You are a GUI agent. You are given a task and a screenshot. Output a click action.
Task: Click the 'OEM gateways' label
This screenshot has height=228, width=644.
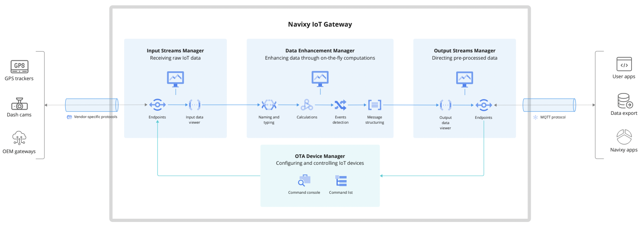tap(19, 151)
